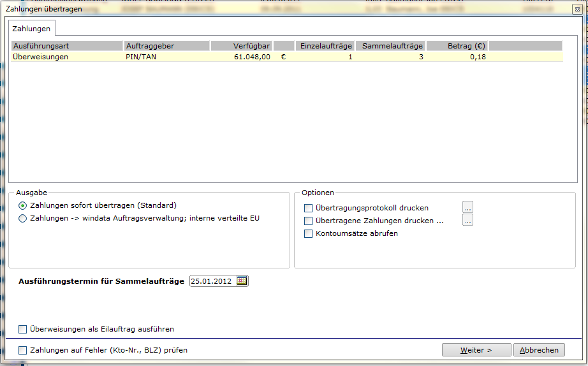
Task: Click the Verfügbar column header
Action: click(x=242, y=46)
